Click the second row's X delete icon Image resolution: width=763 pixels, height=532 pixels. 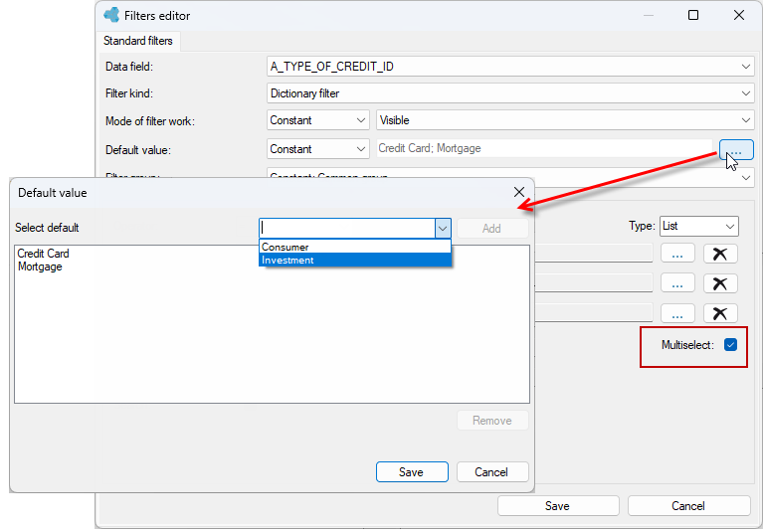pyautogui.click(x=720, y=283)
